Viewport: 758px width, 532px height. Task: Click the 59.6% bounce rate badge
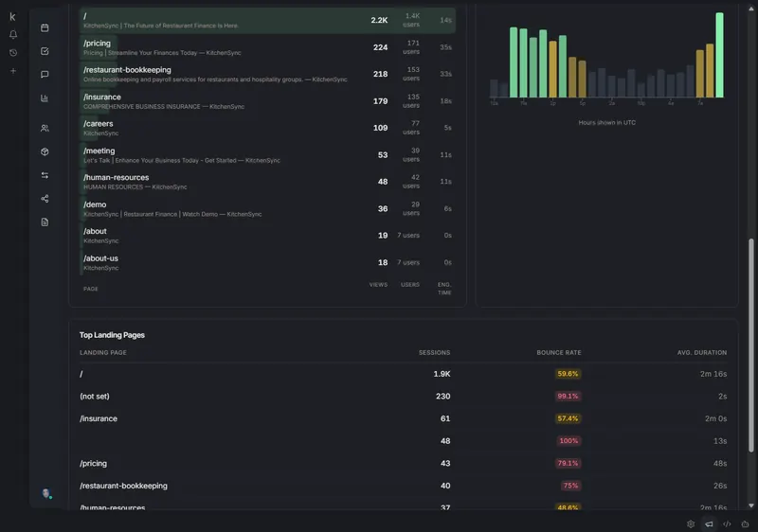point(568,374)
